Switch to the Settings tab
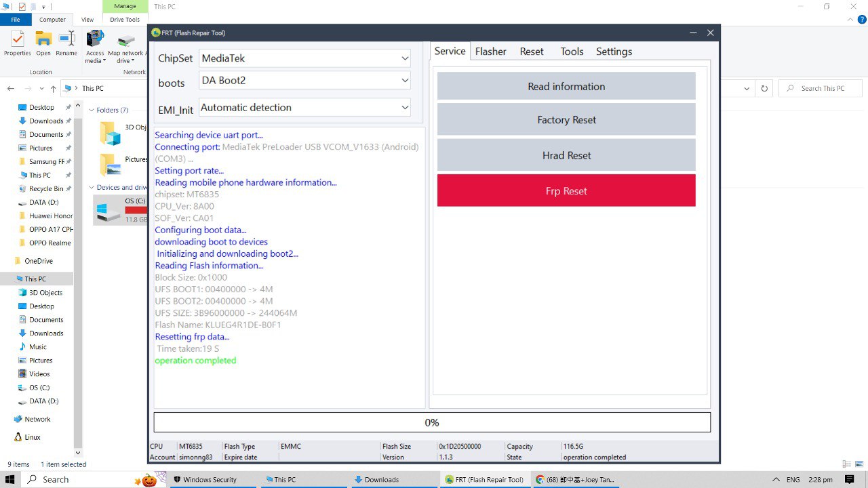 (614, 52)
